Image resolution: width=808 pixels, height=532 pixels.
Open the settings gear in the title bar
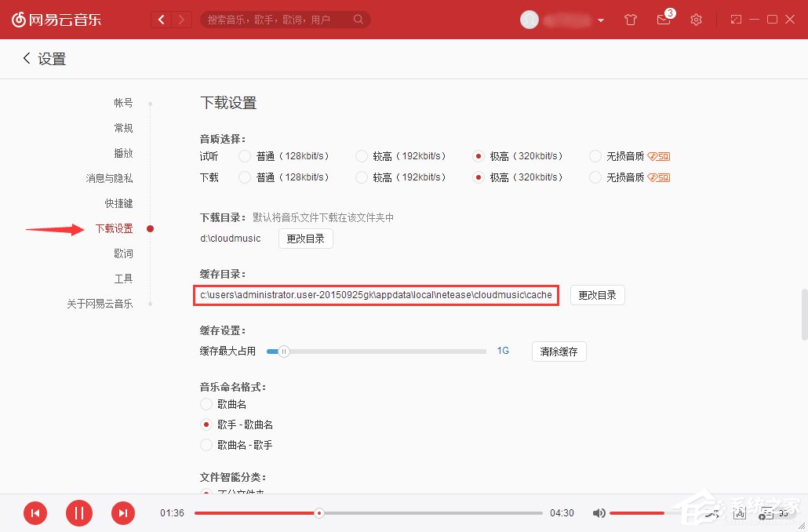[696, 20]
